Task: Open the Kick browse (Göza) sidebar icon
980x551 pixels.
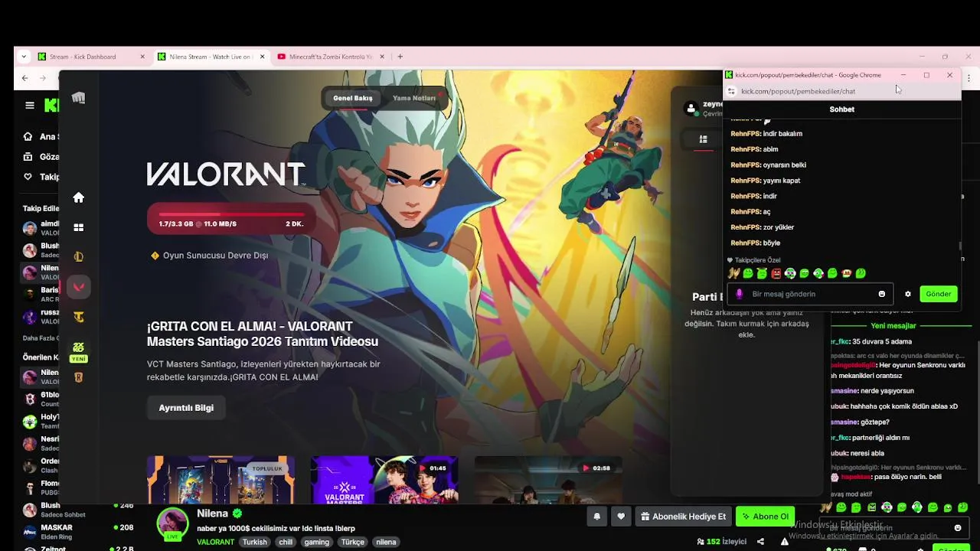Action: tap(28, 157)
